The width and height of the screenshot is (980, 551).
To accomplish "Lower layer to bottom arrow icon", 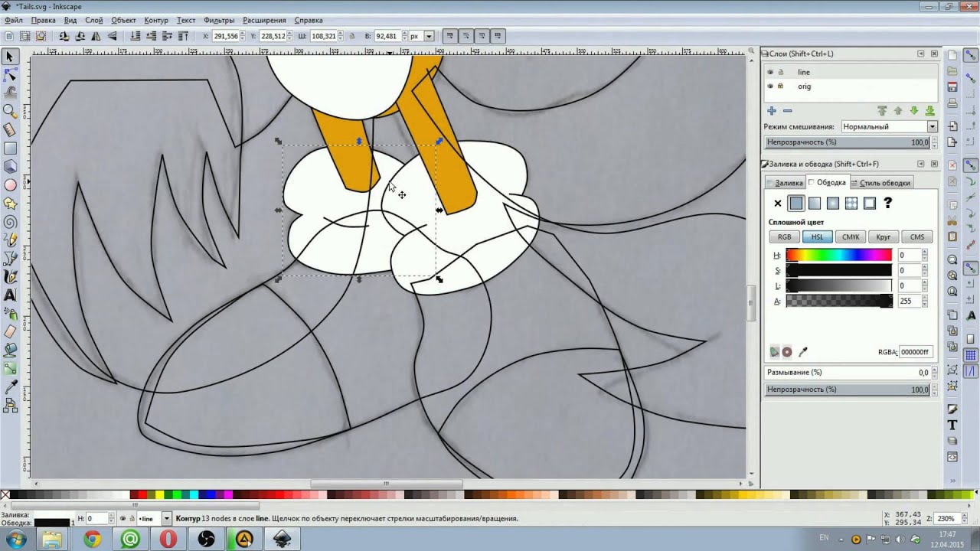I will 929,111.
